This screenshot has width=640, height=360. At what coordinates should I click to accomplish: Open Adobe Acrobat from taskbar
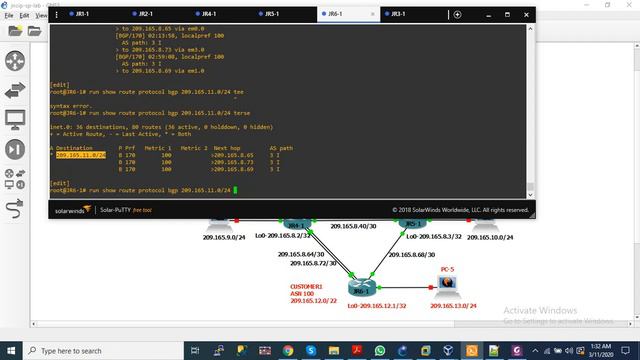(x=357, y=351)
